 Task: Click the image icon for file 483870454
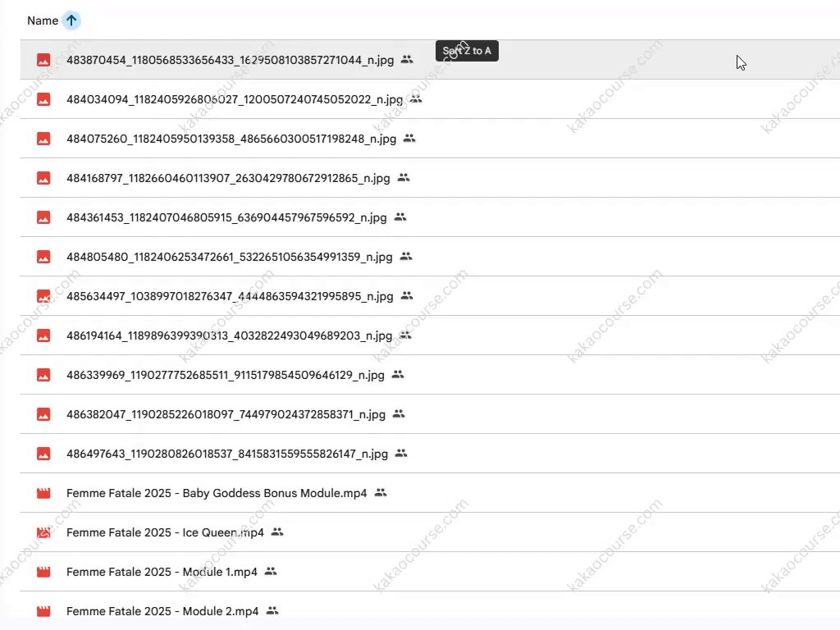43,60
